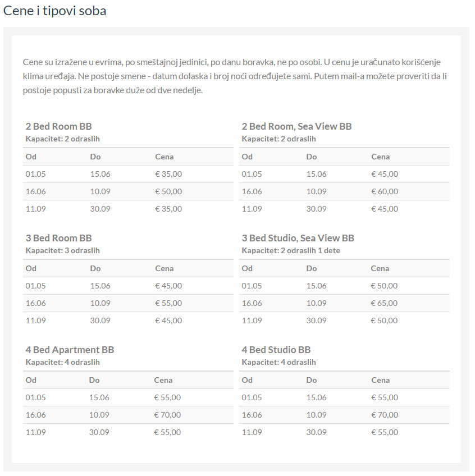The image size is (475, 476).
Task: Click the '2 Bed Room, Sea View BB' title
Action: tap(296, 126)
